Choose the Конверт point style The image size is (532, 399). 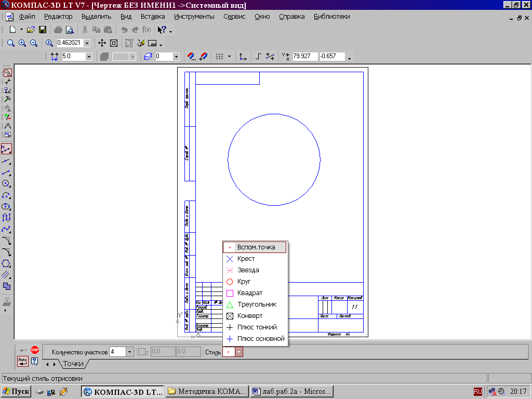point(255,315)
